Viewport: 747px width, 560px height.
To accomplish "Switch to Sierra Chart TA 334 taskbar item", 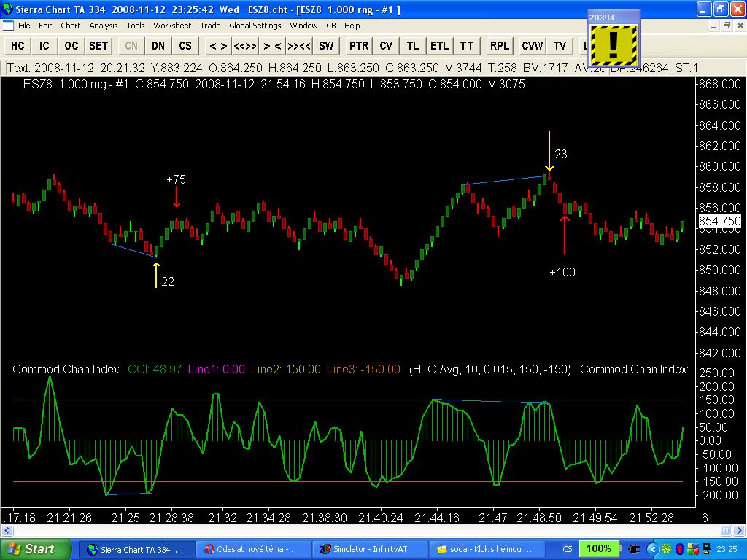I will coord(136,549).
